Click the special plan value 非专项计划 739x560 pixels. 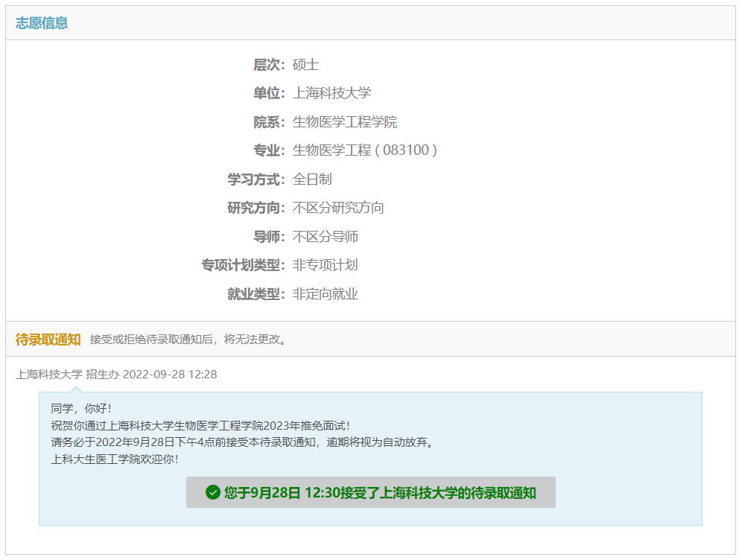point(326,265)
